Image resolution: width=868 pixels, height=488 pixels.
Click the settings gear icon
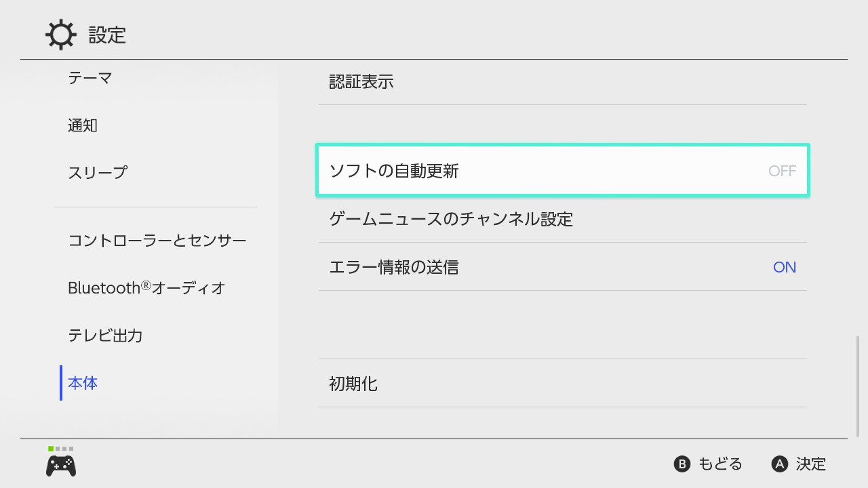tap(60, 34)
